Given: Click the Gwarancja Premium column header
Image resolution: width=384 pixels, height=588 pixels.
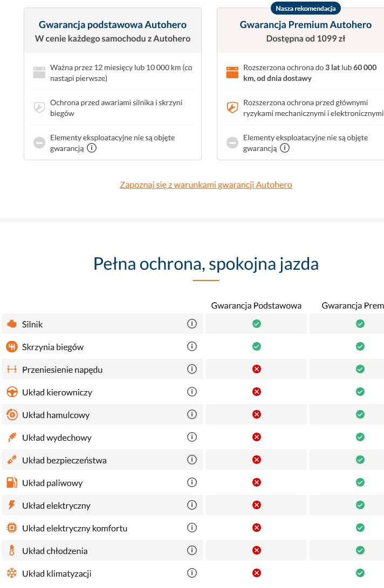Looking at the screenshot, I should [x=353, y=305].
